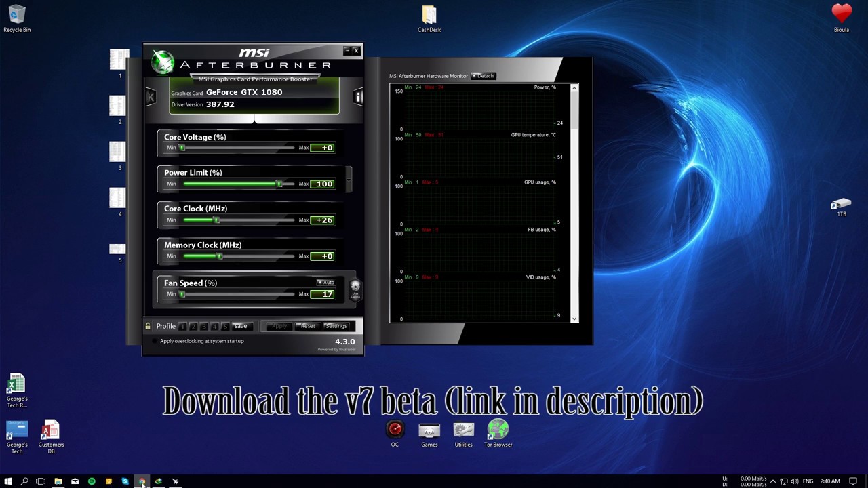Viewport: 868px width, 488px height.
Task: Select profile slot 5
Action: [x=225, y=326]
